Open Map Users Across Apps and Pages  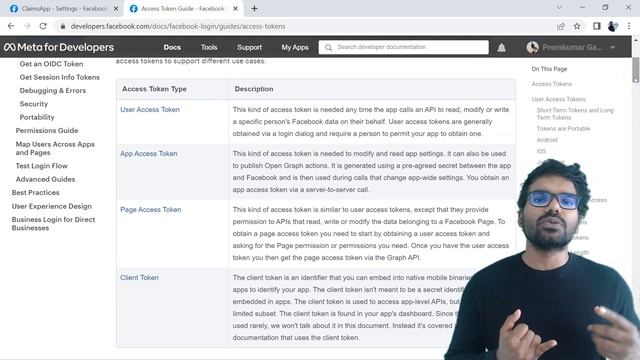(x=55, y=149)
